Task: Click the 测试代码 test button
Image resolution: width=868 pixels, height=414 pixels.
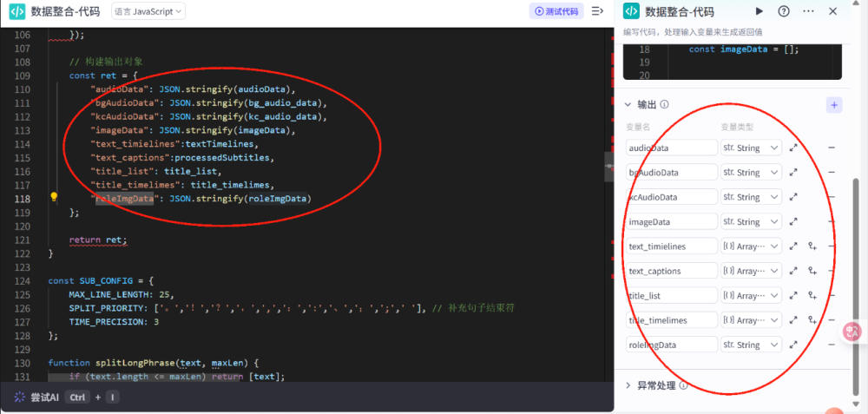Action: pyautogui.click(x=556, y=11)
